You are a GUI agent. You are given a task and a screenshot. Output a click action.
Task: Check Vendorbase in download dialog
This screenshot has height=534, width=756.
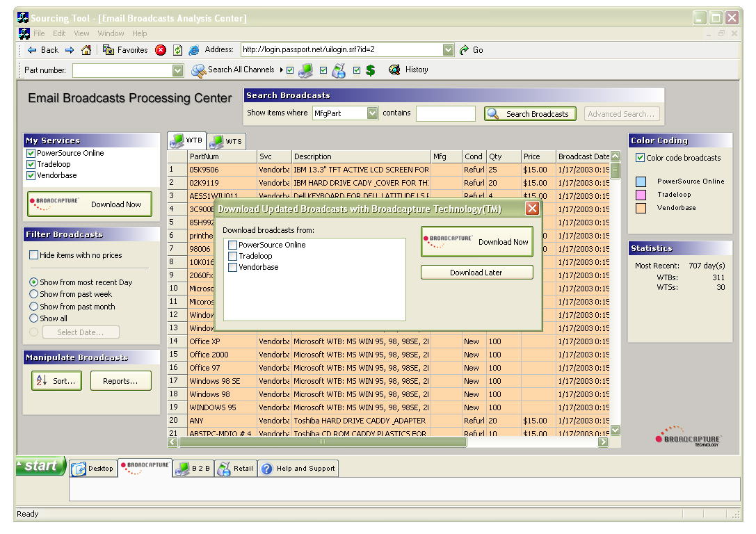click(232, 267)
